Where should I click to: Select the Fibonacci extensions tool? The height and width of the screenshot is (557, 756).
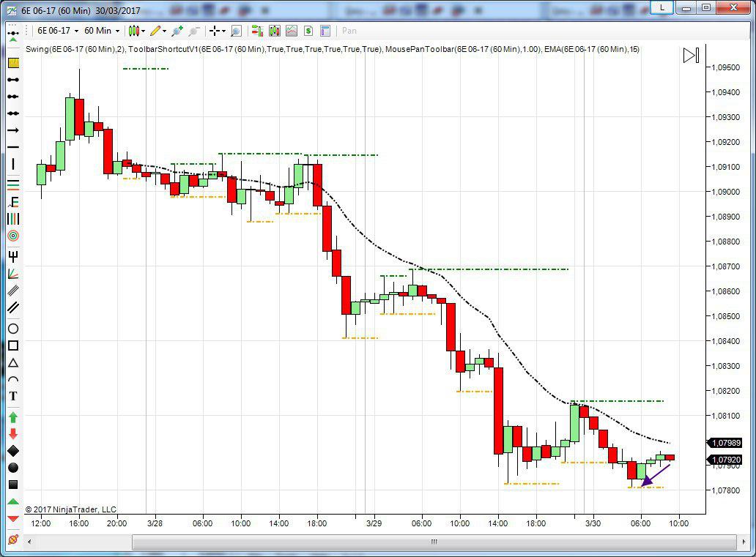pos(13,202)
